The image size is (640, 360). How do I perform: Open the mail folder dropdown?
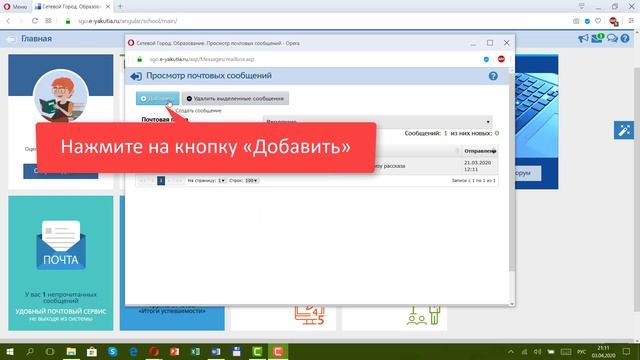point(378,122)
